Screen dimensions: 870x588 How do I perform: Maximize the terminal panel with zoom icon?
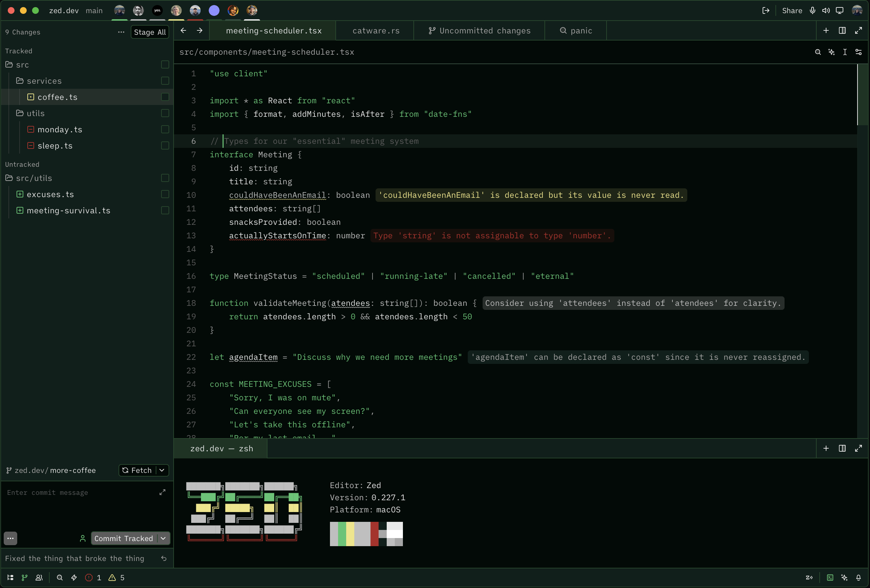click(859, 449)
